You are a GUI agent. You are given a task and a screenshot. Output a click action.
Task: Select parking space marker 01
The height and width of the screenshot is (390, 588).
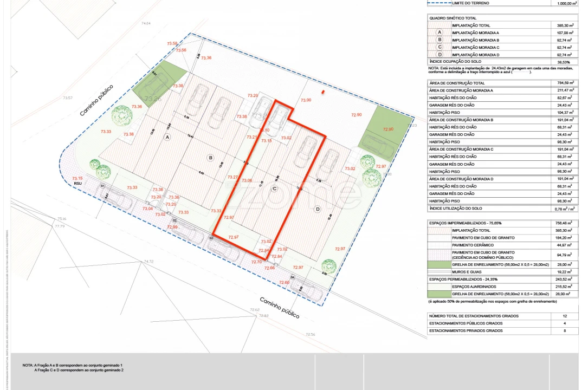(102, 186)
